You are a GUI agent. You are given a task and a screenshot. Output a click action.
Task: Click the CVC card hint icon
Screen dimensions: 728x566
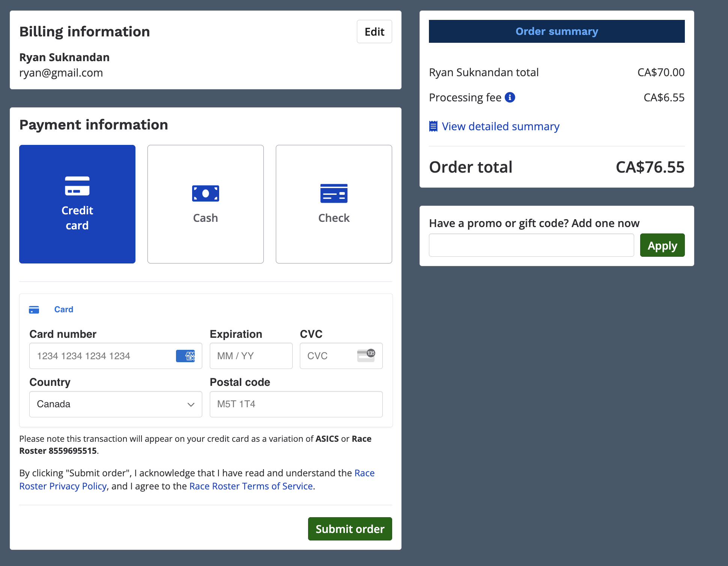366,355
